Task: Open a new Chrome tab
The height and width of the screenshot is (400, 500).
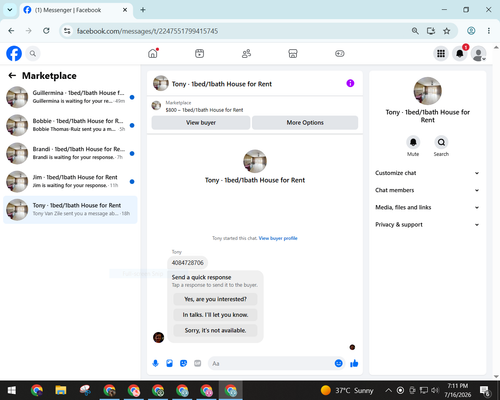Action: pos(143,10)
